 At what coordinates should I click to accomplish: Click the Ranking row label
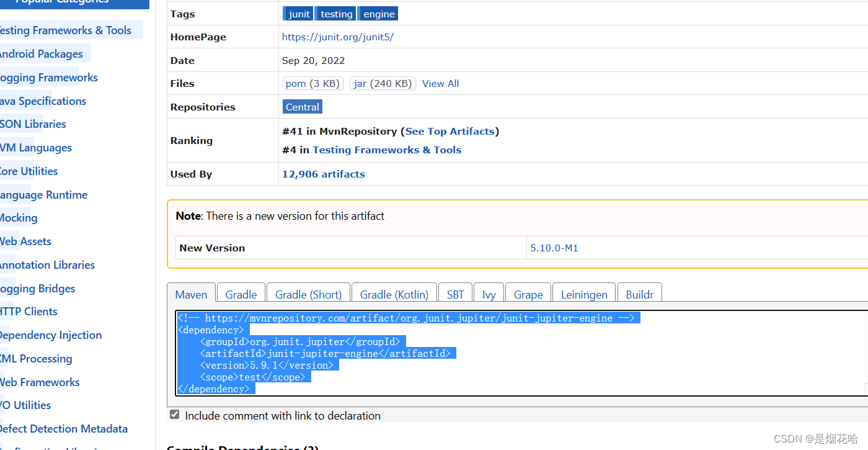point(191,140)
